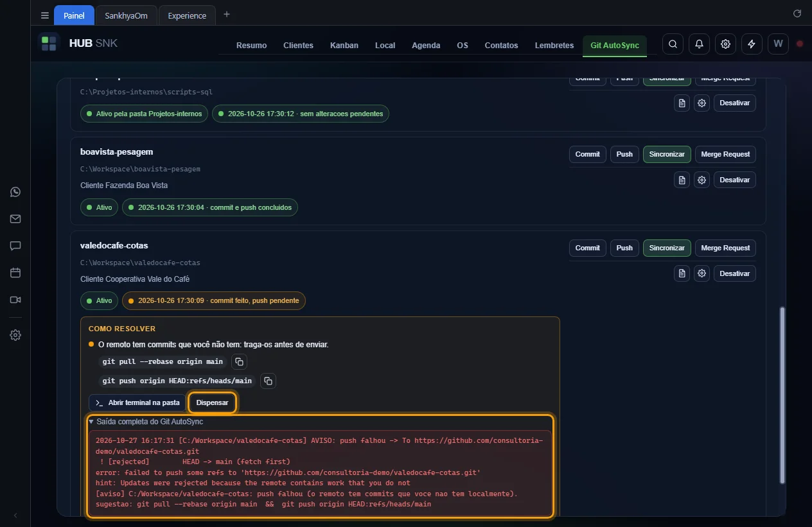Image resolution: width=812 pixels, height=527 pixels.
Task: Click 'Cliente Fazenda Boa Vista' description
Action: pyautogui.click(x=124, y=186)
